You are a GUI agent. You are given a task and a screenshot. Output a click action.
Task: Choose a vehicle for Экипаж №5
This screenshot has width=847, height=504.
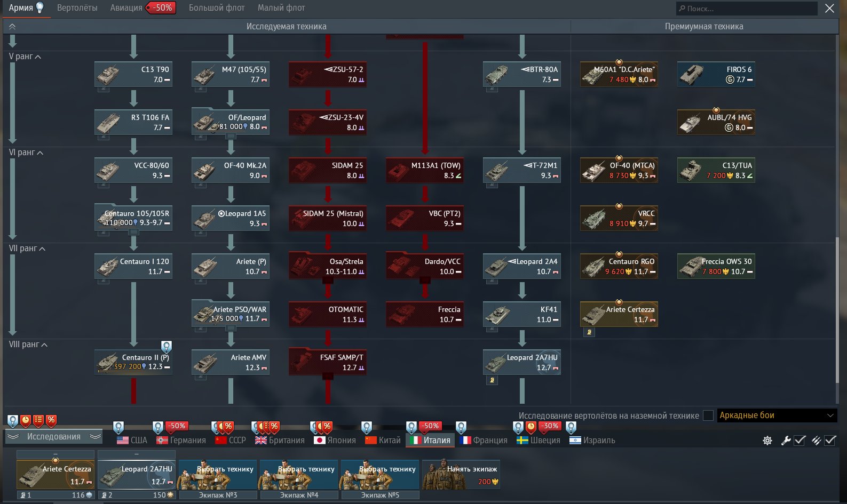pos(380,475)
